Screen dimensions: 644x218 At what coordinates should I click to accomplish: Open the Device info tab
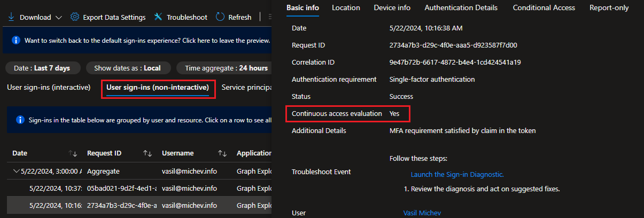[x=392, y=7]
